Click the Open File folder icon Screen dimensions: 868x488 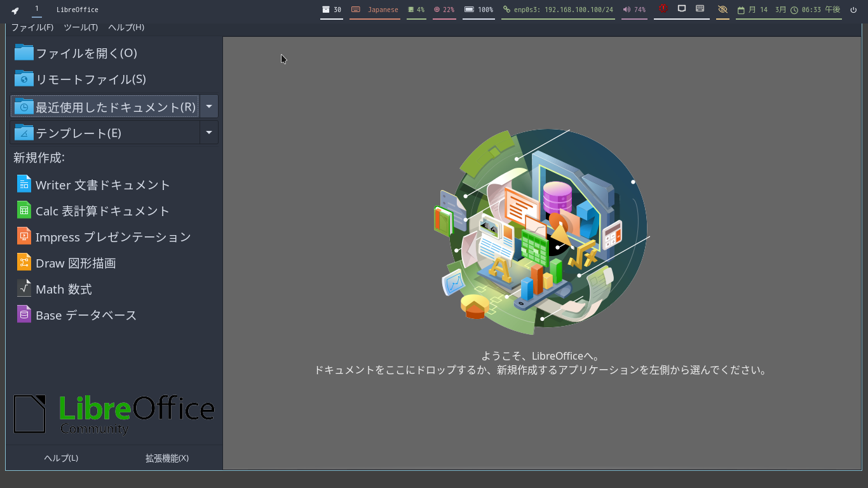[24, 52]
